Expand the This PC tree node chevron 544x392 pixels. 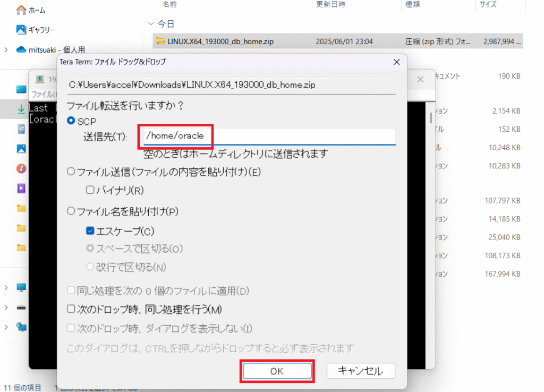point(6,287)
